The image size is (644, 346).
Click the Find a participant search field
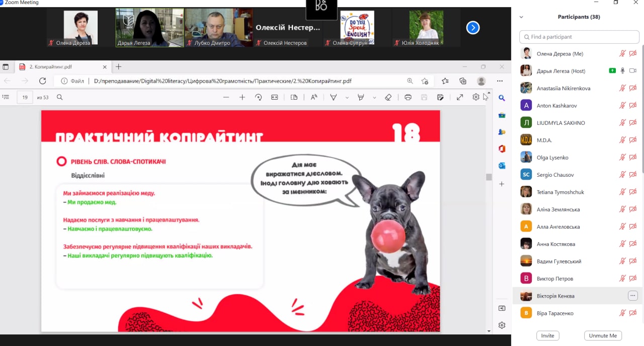(x=579, y=37)
